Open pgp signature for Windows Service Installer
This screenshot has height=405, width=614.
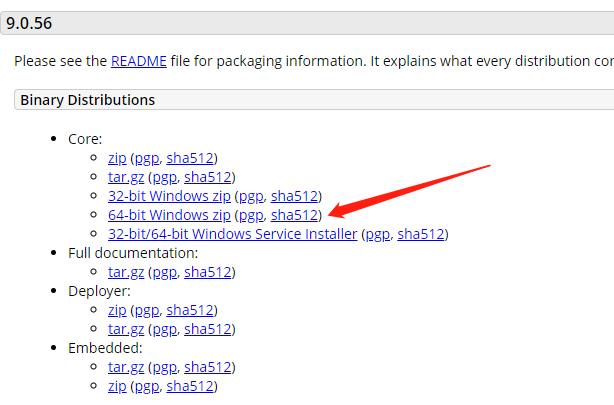pos(377,234)
